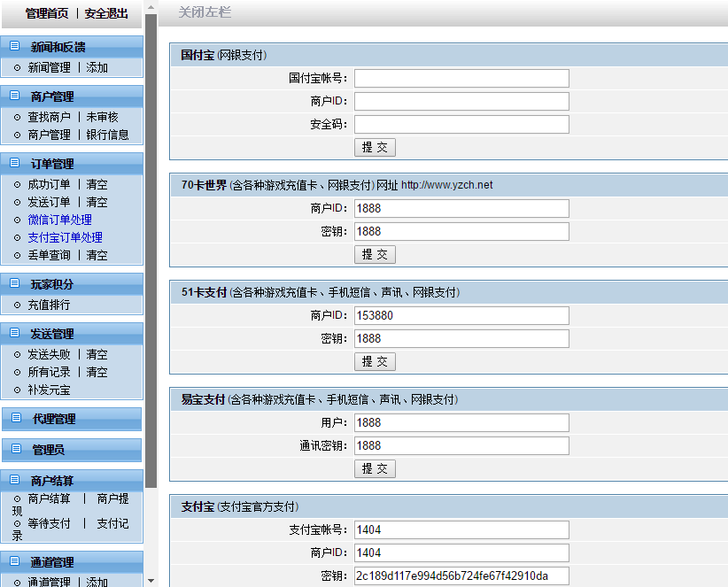Image resolution: width=728 pixels, height=587 pixels.
Task: Submit the 国付宝 payment form
Action: click(375, 147)
